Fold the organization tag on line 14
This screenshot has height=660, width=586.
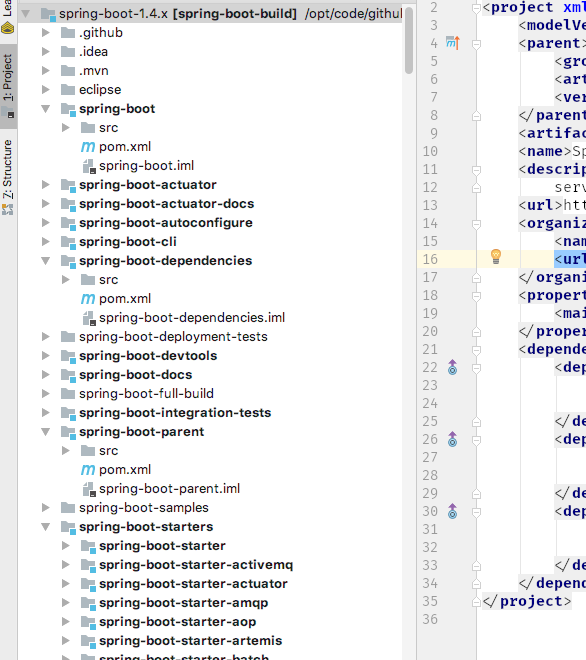coord(477,224)
